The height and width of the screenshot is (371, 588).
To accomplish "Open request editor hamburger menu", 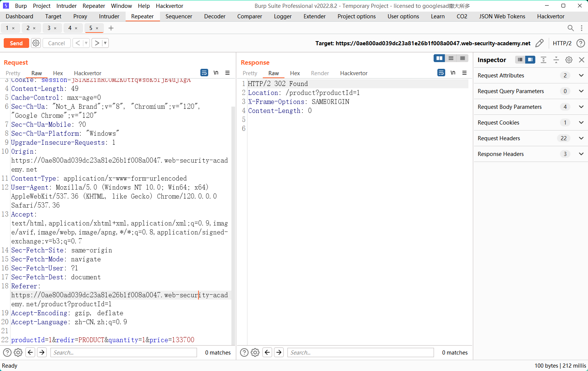I will (x=227, y=73).
